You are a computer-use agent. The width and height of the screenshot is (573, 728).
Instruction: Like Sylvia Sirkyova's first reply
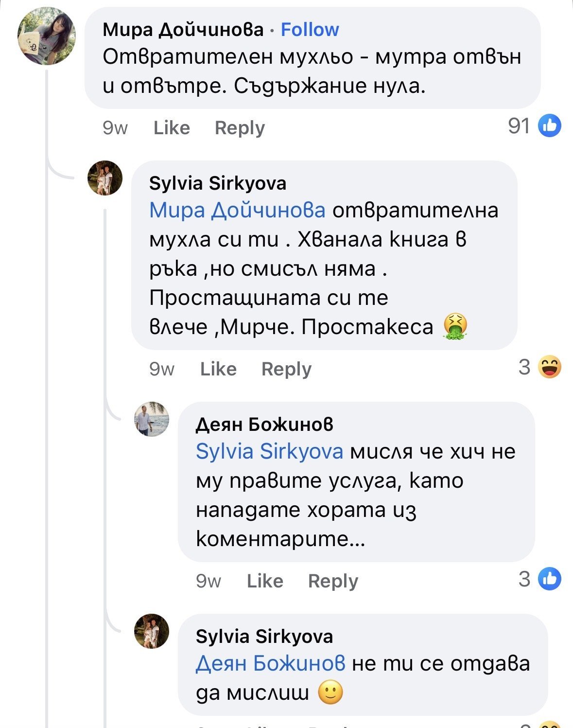[x=218, y=369]
